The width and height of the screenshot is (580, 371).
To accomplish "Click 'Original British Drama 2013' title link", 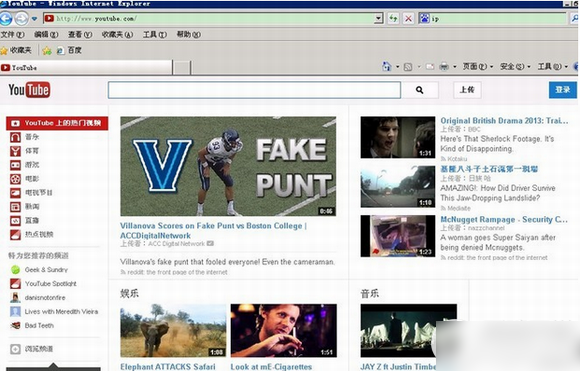I will coord(504,121).
